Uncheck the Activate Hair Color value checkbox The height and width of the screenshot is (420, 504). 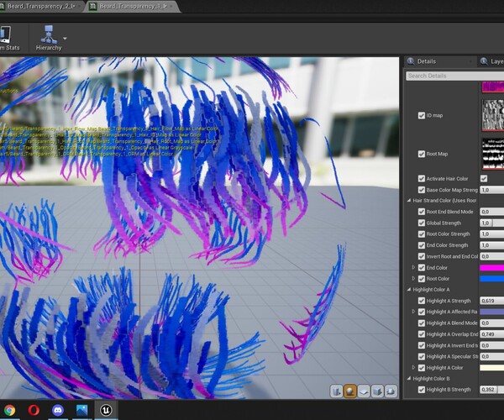pos(484,179)
